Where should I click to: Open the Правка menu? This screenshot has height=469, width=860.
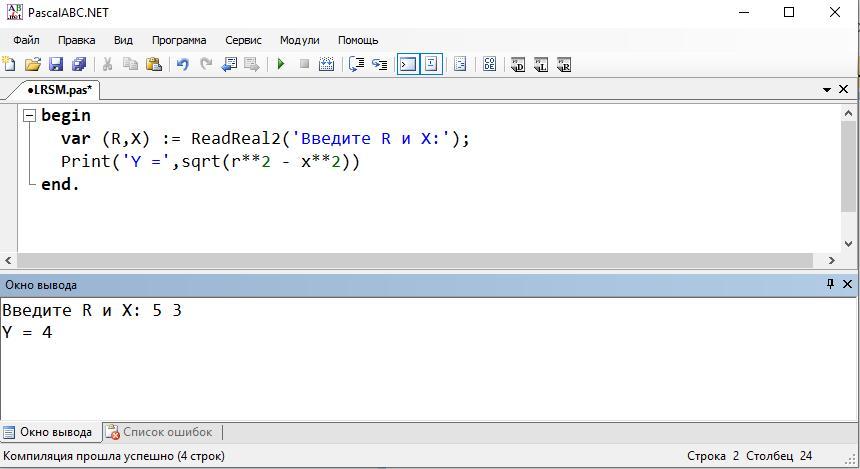click(76, 40)
